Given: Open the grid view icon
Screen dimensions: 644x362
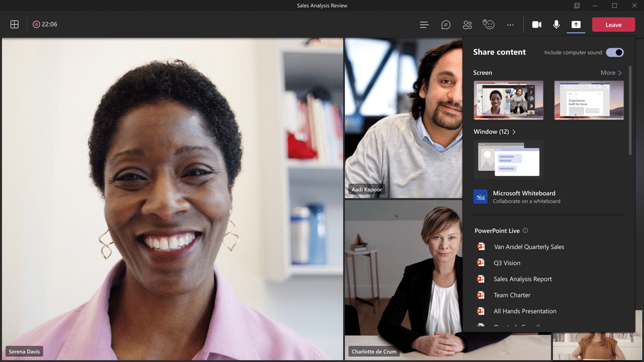Looking at the screenshot, I should pos(14,24).
